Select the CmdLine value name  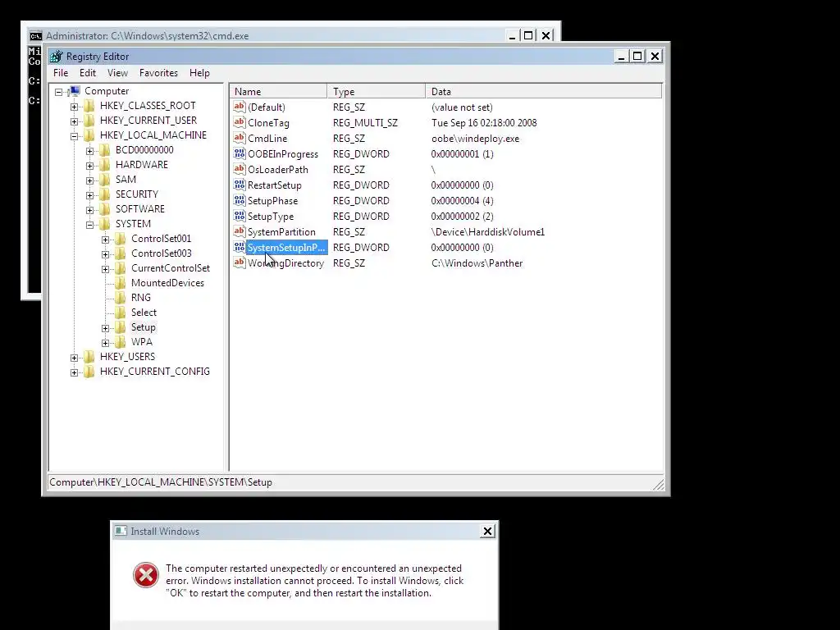(x=267, y=138)
